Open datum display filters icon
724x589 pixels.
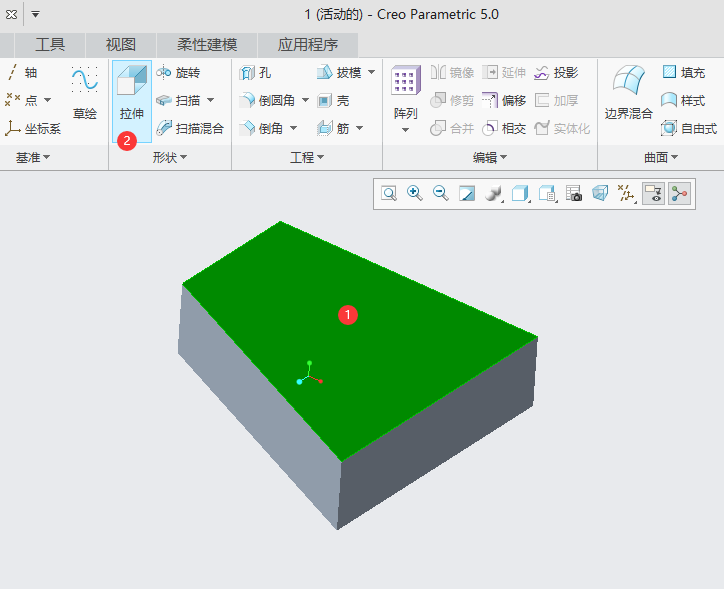coord(627,193)
